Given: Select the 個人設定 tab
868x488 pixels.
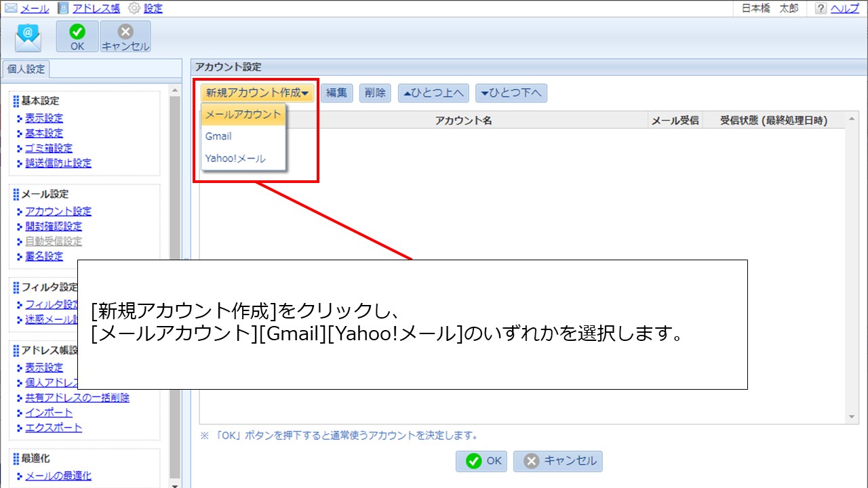Looking at the screenshot, I should [x=26, y=69].
